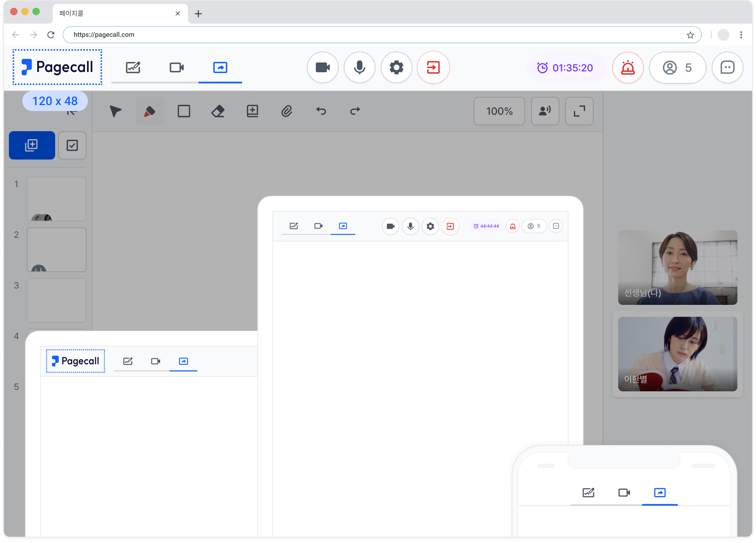Open page 2 thumbnail
This screenshot has width=756, height=543.
57,250
